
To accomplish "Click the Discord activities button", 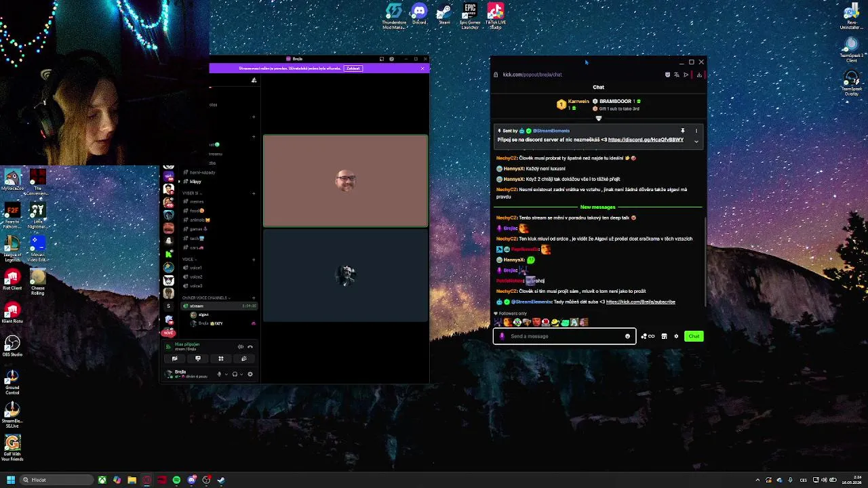I will (x=221, y=359).
